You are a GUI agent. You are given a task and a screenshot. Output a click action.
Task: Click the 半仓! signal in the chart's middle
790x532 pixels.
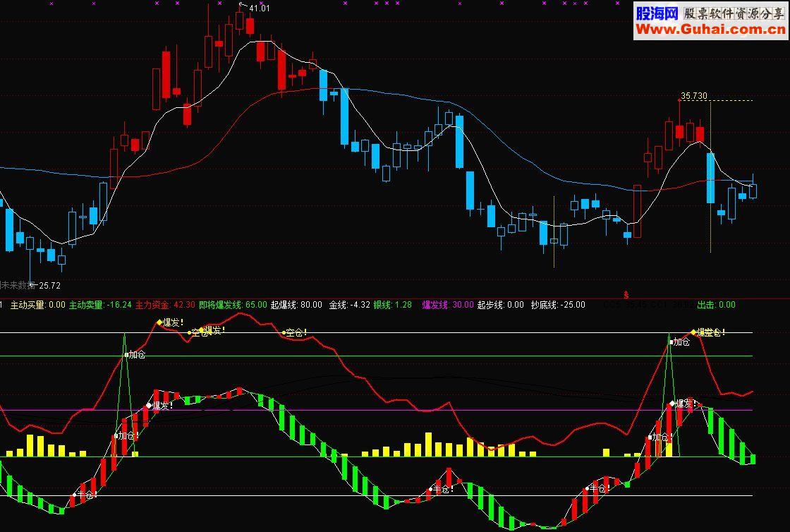442,489
